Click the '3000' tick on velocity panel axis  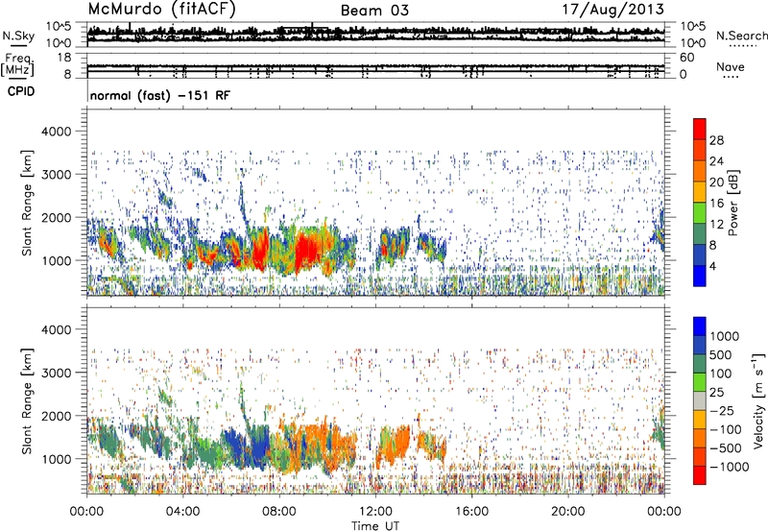[56, 373]
